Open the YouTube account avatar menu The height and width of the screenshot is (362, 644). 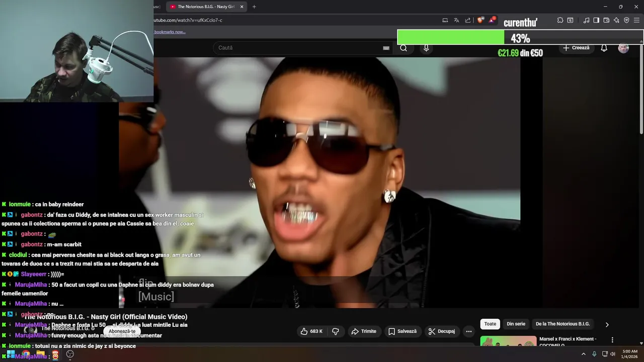click(x=623, y=48)
